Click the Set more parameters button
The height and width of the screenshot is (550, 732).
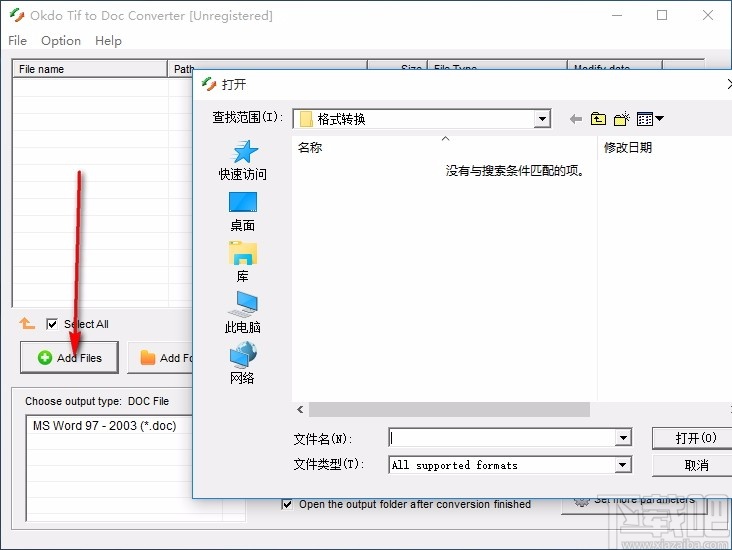coord(635,505)
